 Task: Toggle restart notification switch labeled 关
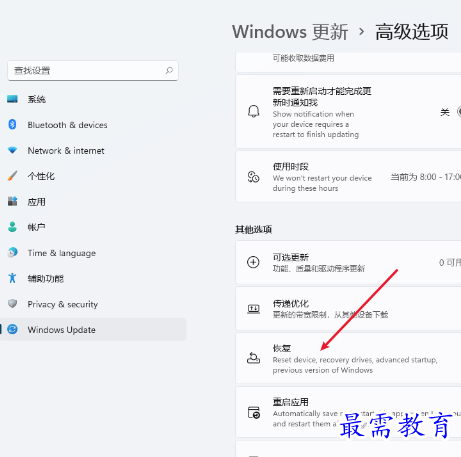[x=459, y=112]
